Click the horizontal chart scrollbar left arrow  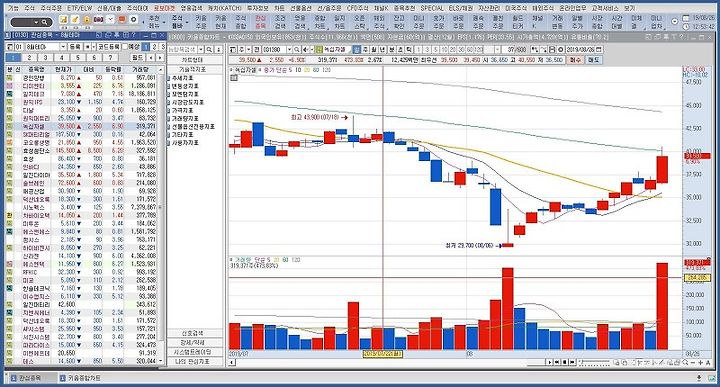pos(232,363)
